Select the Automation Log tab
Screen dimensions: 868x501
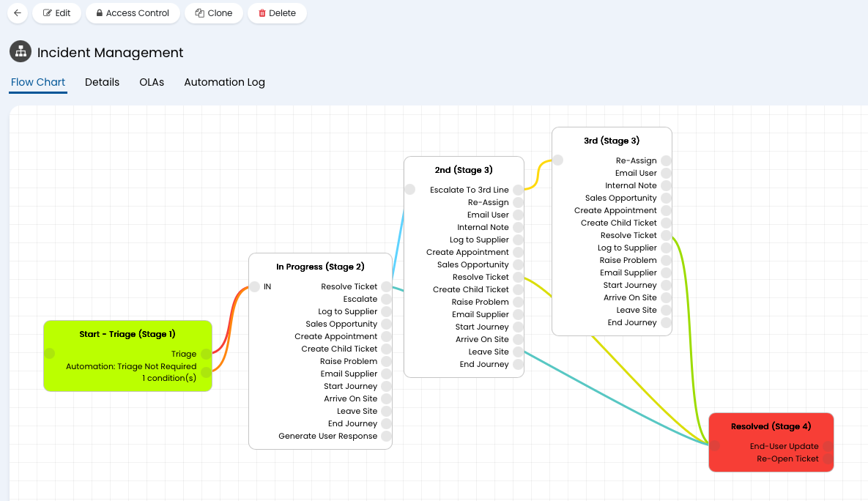(224, 82)
